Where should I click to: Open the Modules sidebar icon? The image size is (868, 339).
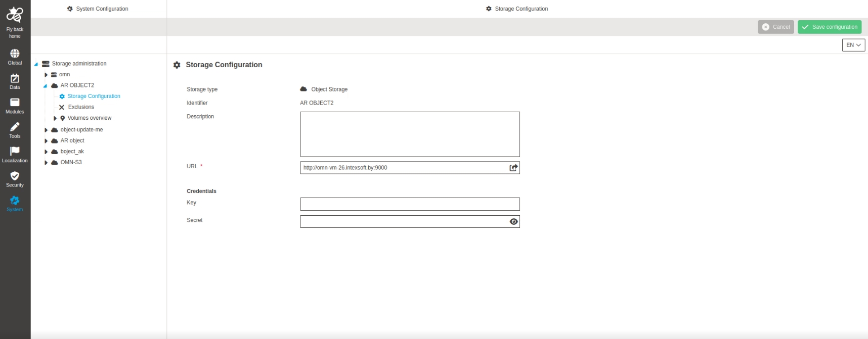point(15,103)
